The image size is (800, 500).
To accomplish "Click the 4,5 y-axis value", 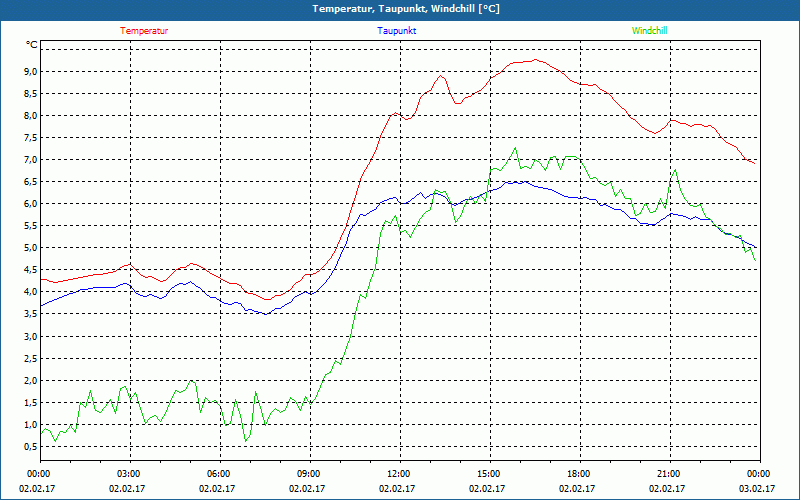I will click(x=32, y=270).
